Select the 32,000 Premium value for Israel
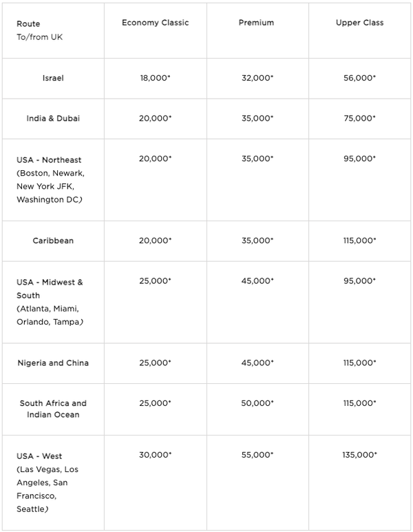The width and height of the screenshot is (413, 532). 256,78
